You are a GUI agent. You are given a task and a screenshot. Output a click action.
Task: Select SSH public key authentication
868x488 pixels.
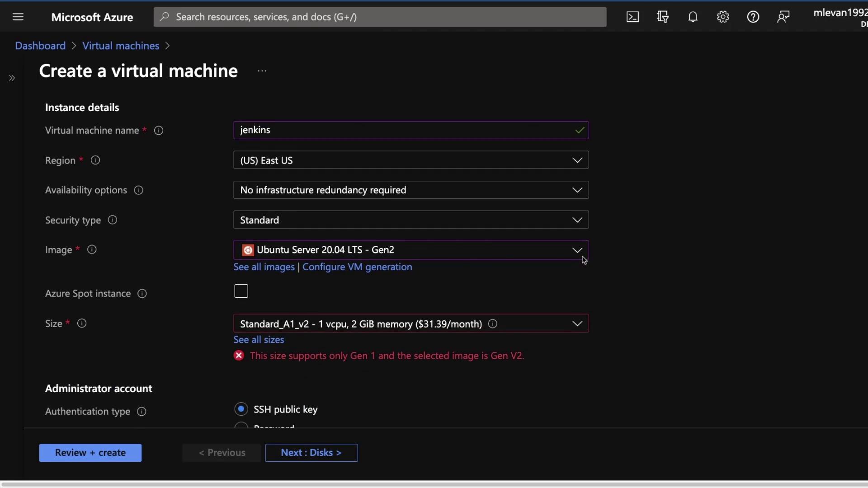point(241,409)
